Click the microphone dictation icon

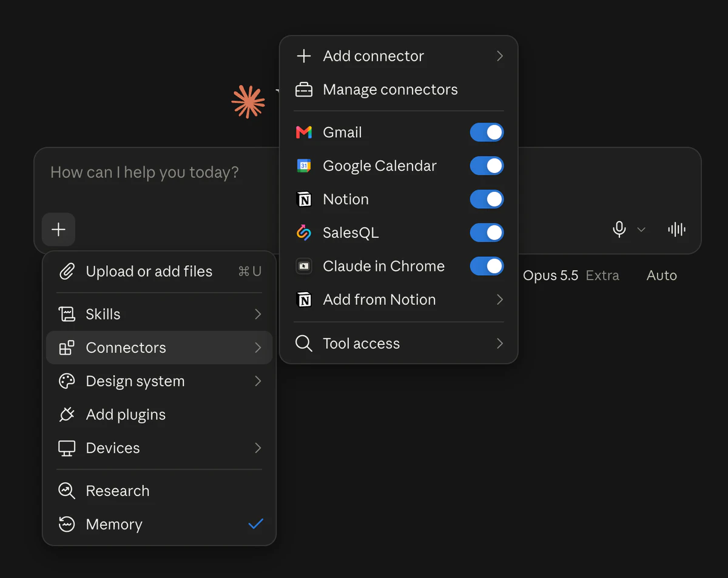tap(619, 229)
